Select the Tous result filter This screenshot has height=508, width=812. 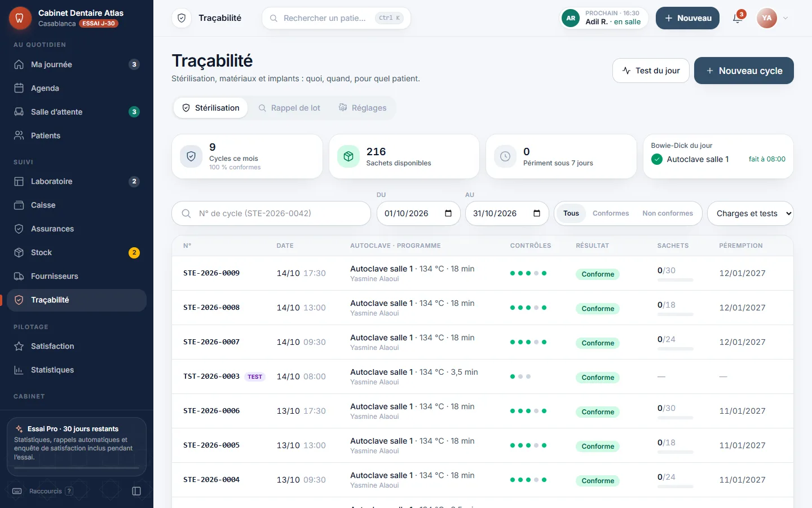tap(571, 213)
